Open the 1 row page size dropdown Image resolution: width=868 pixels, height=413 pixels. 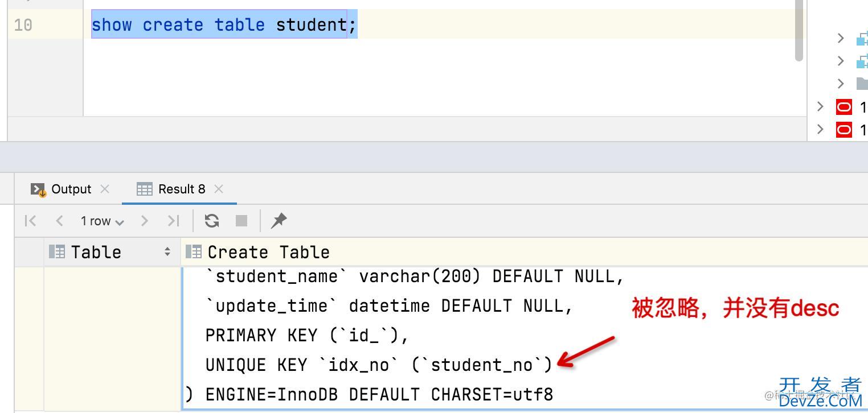[x=102, y=221]
